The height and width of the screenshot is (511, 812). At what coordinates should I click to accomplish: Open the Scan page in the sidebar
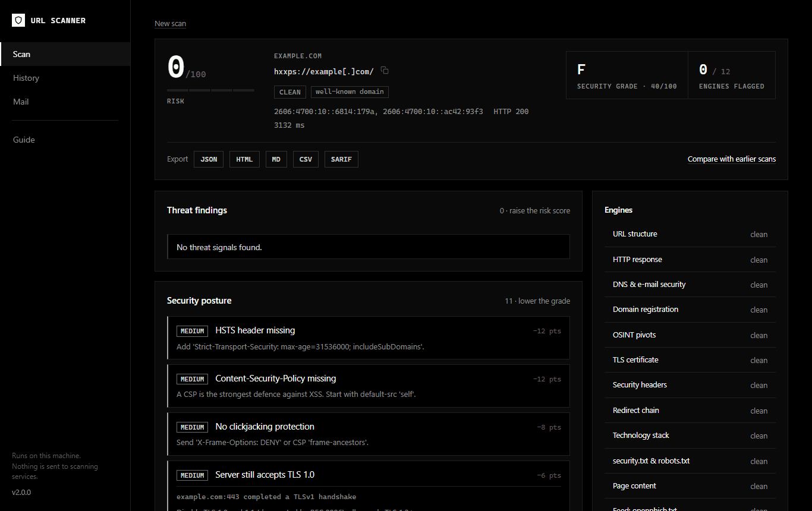click(65, 54)
